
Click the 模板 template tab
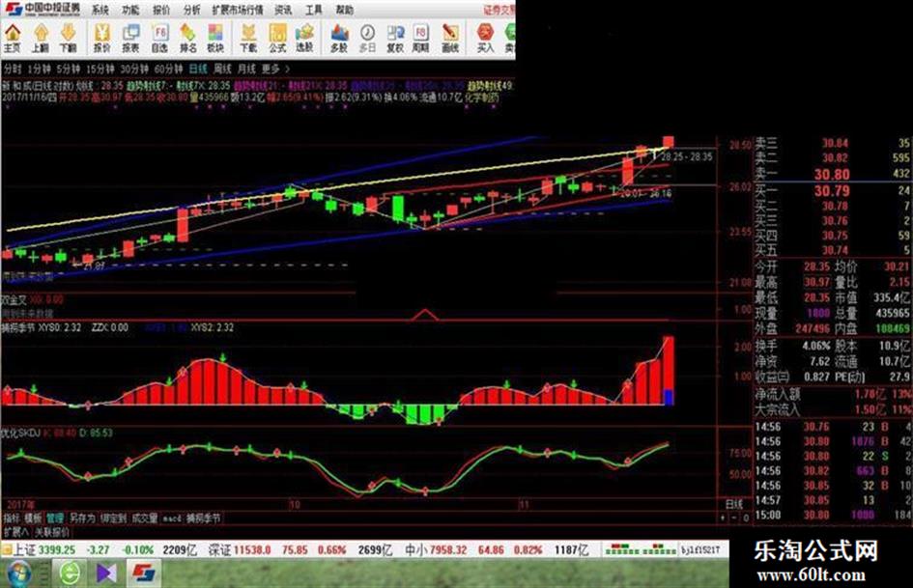(x=34, y=518)
